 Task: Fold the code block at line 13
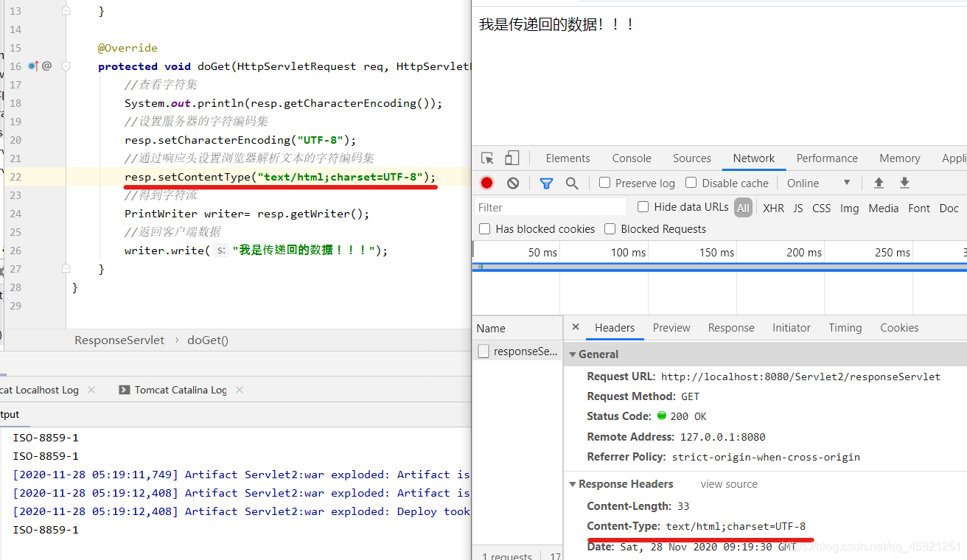click(x=66, y=11)
